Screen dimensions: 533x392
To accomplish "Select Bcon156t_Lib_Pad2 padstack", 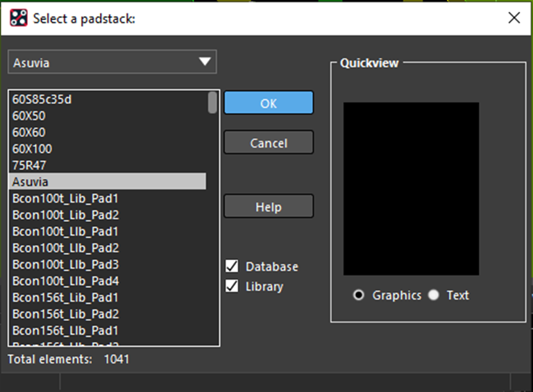I will coord(108,314).
